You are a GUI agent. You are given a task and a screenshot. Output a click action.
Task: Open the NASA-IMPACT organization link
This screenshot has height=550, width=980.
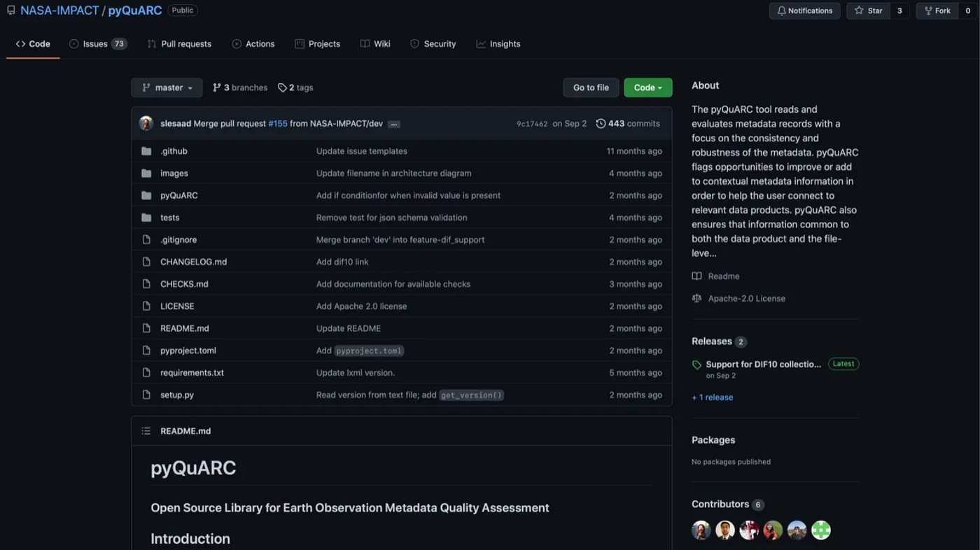point(59,10)
